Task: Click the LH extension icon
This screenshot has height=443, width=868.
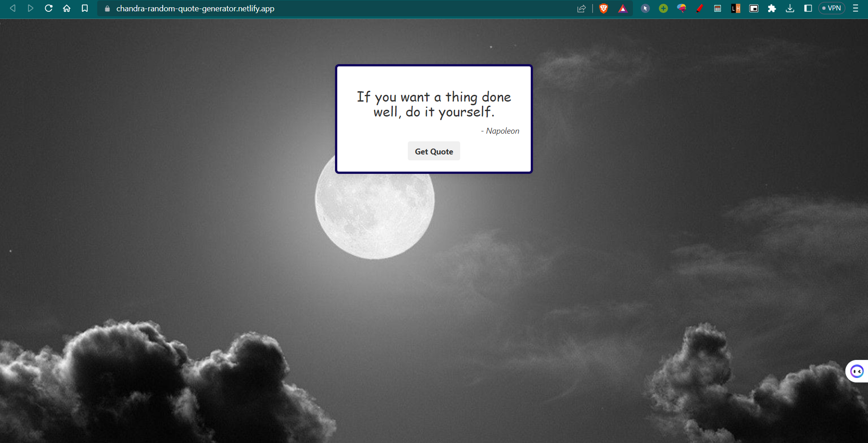Action: (x=736, y=8)
